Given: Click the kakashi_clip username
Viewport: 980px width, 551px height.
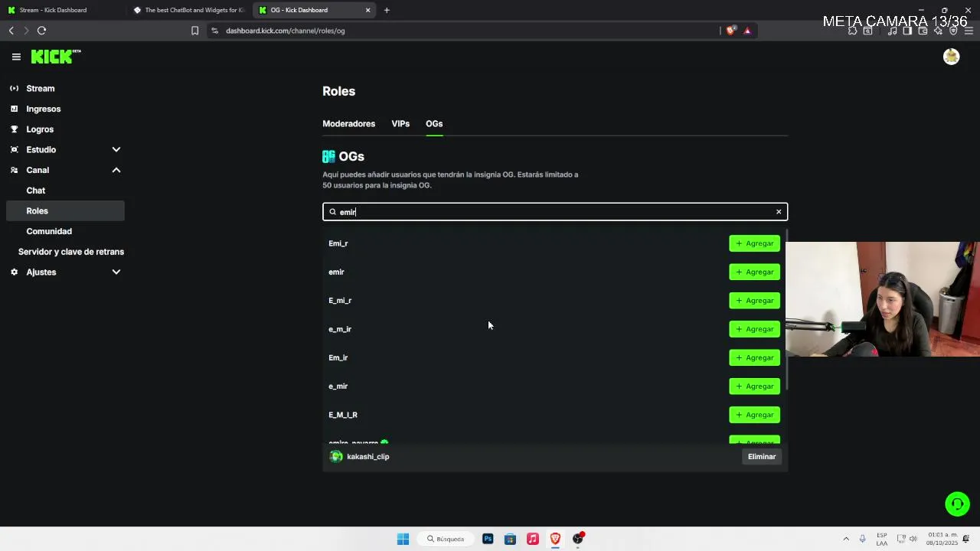Looking at the screenshot, I should point(368,457).
